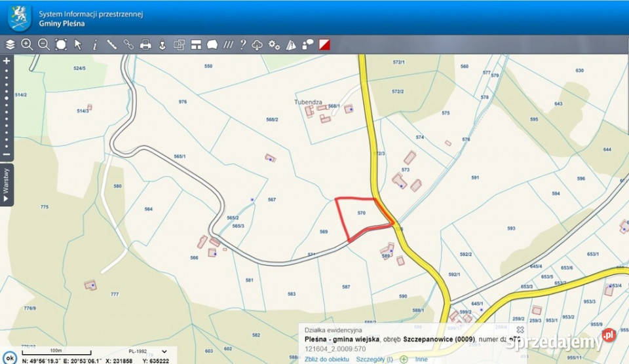
Task: Click the cloud download icon
Action: point(257,45)
